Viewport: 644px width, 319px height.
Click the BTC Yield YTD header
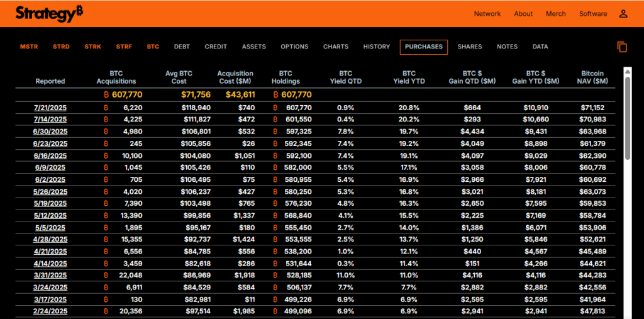point(409,77)
